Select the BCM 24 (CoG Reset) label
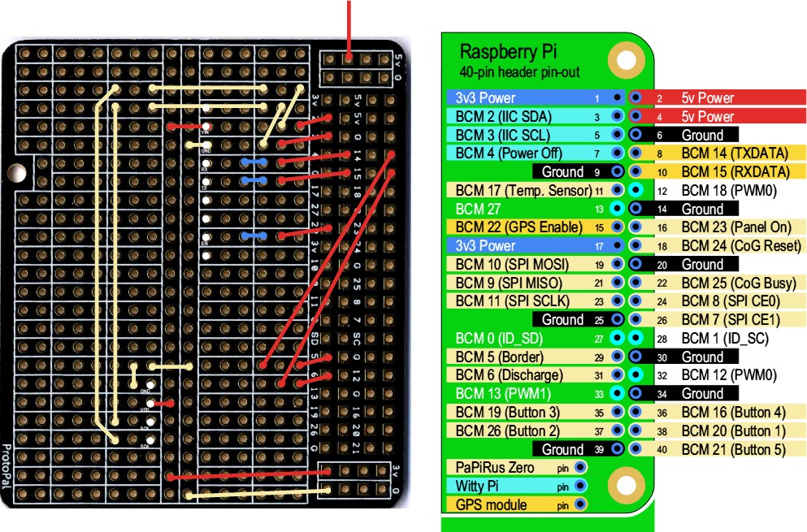Image resolution: width=807 pixels, height=532 pixels. [741, 245]
